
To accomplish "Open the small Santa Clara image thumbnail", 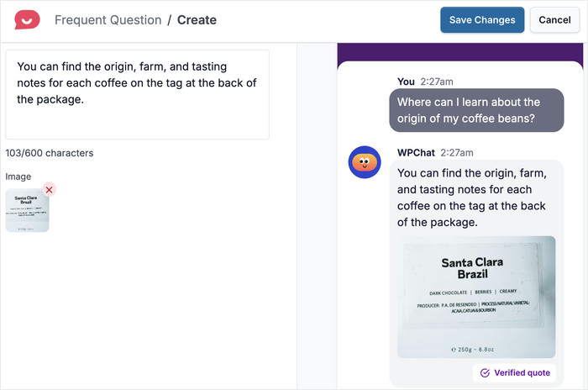I will coord(27,210).
